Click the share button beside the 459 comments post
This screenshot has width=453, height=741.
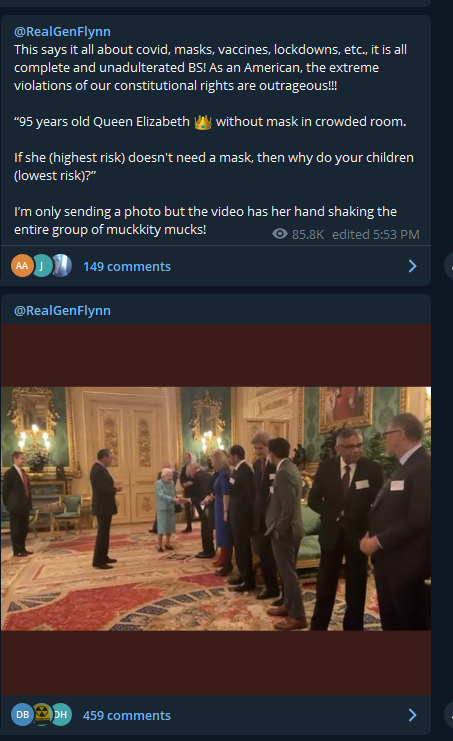[449, 715]
